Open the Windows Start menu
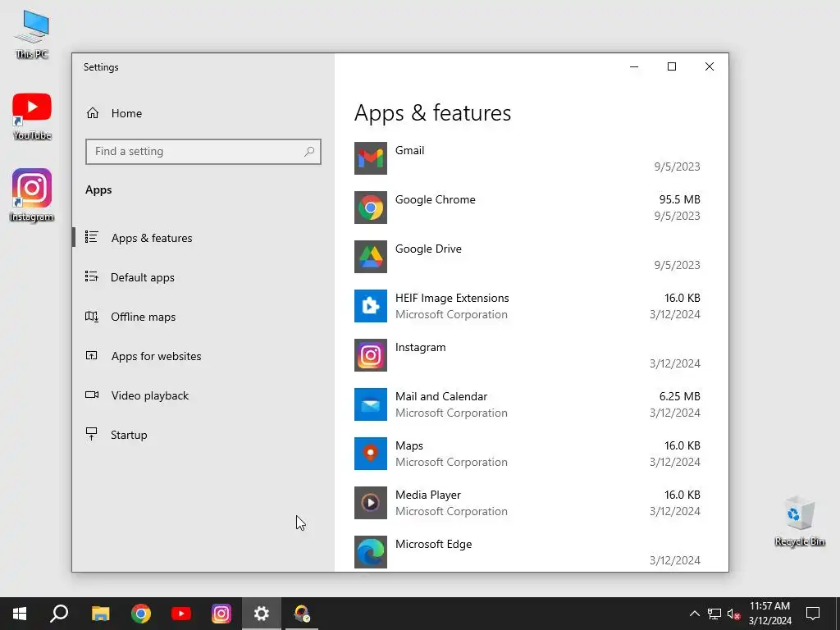The image size is (840, 630). pyautogui.click(x=20, y=614)
